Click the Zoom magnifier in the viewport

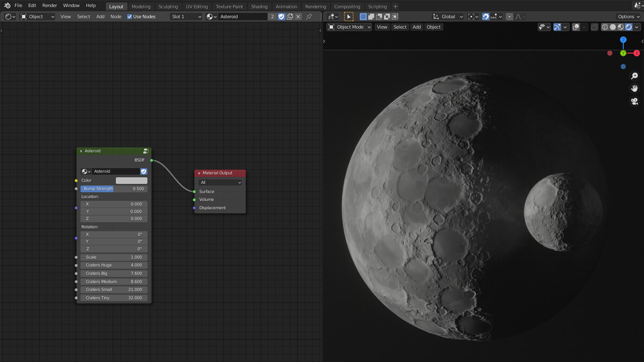click(634, 75)
